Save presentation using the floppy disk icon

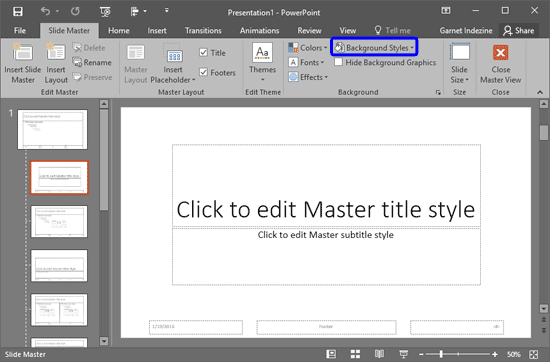tap(18, 12)
